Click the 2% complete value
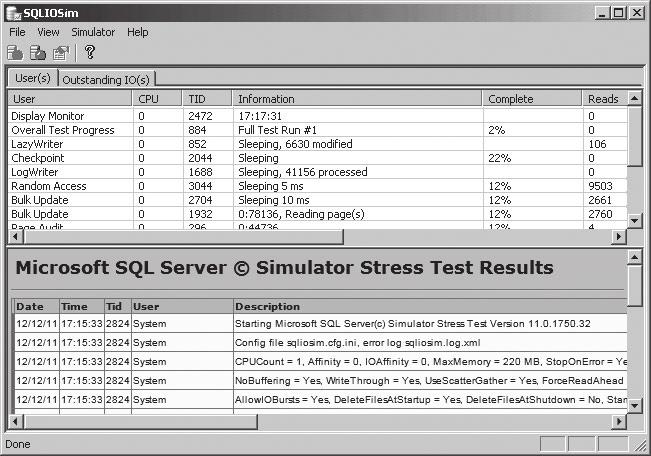Image resolution: width=651 pixels, height=456 pixels. [x=497, y=130]
